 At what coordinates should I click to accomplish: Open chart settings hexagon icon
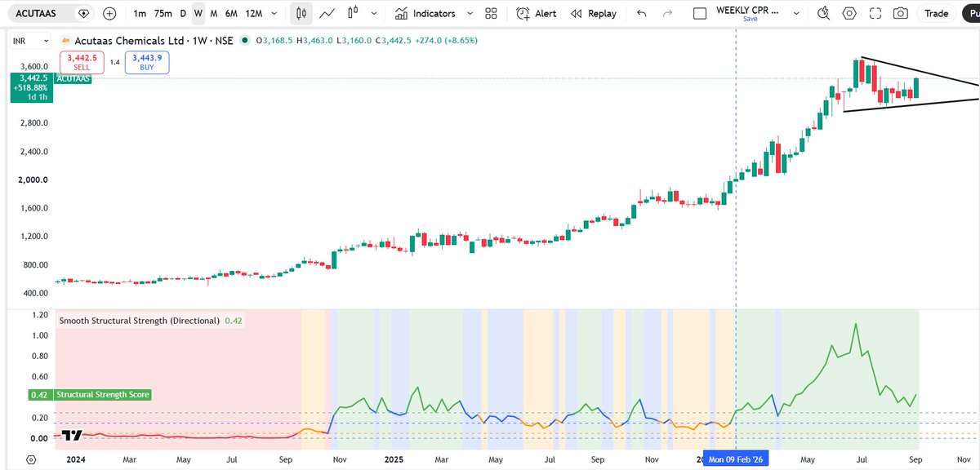click(850, 13)
